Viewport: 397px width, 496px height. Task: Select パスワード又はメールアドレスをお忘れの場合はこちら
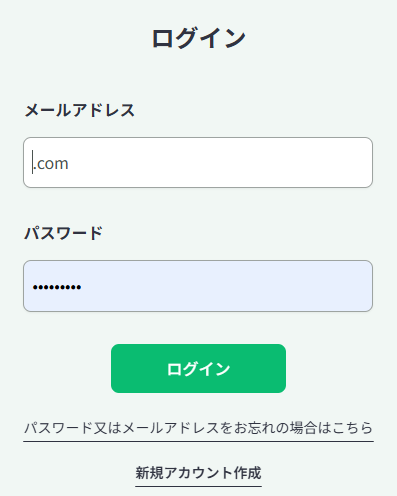coord(198,428)
